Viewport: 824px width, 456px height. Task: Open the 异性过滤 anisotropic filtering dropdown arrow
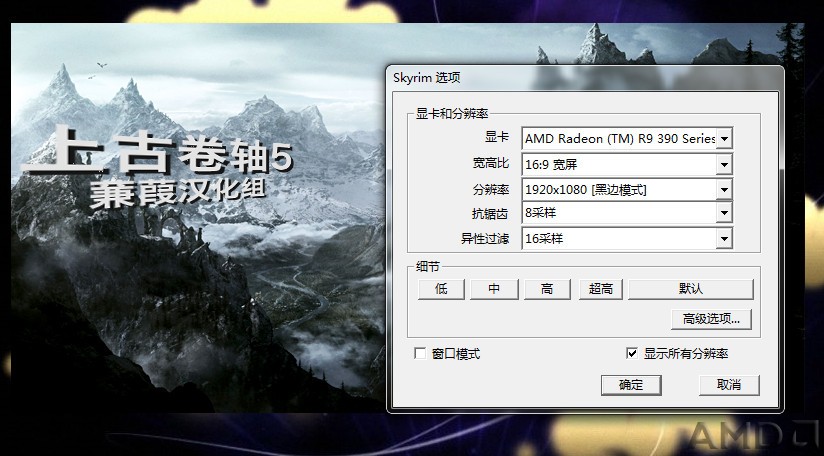click(x=725, y=239)
